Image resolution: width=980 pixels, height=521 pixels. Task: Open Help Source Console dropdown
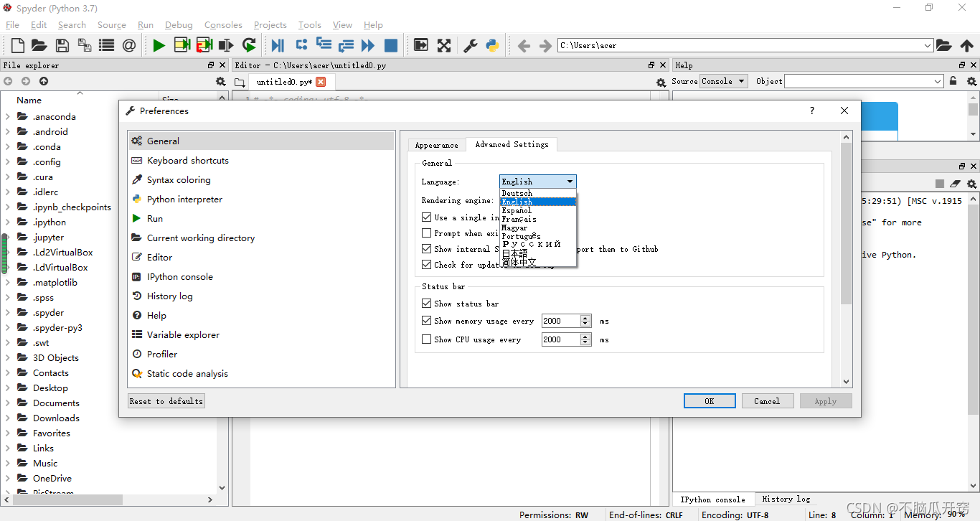pos(724,81)
